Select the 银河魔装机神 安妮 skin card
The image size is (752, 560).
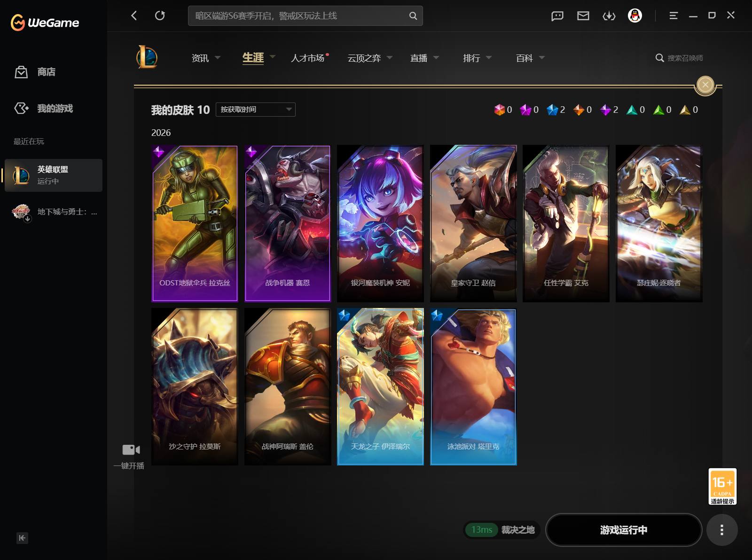380,223
